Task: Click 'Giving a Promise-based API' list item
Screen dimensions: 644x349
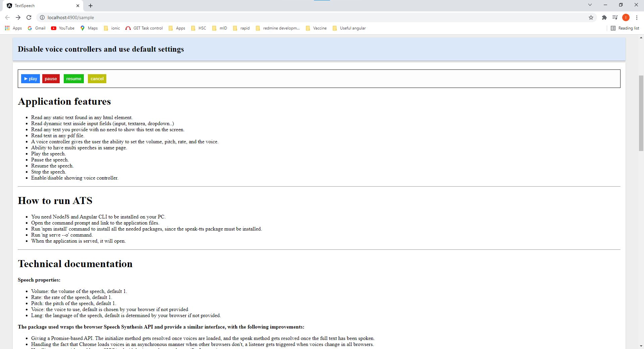Action: (x=203, y=338)
